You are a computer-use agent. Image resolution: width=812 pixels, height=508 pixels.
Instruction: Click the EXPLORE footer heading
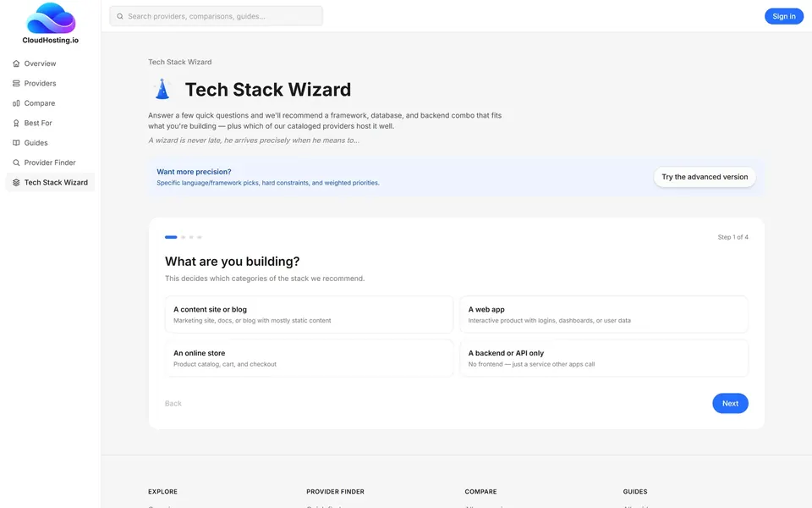pos(162,491)
